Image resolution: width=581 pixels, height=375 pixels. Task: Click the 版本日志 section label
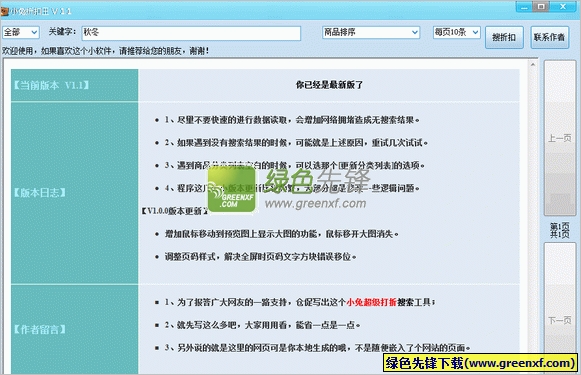[x=39, y=193]
